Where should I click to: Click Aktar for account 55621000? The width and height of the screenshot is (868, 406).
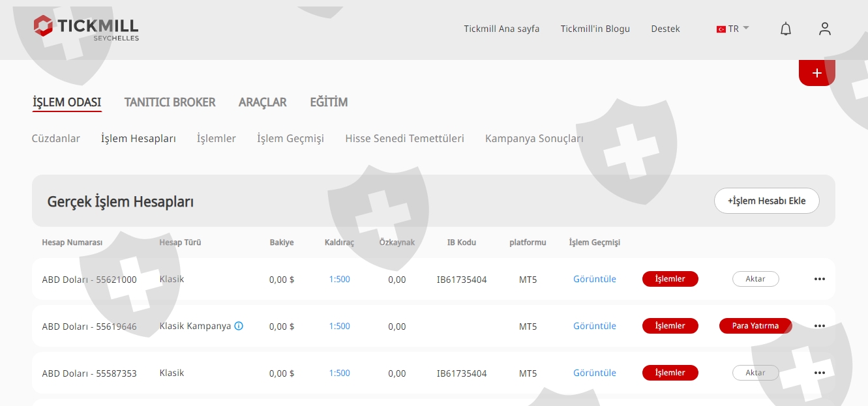click(x=755, y=279)
